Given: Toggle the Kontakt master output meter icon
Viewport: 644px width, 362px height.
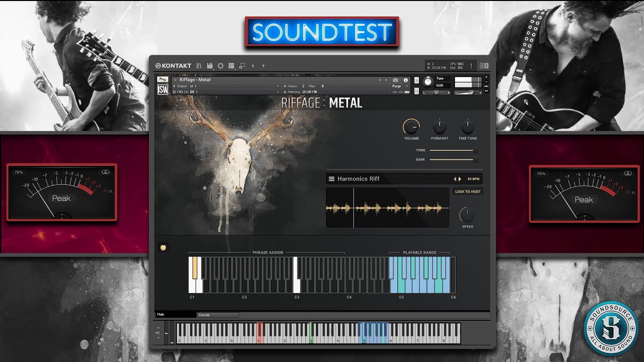Looking at the screenshot, I should point(484,65).
